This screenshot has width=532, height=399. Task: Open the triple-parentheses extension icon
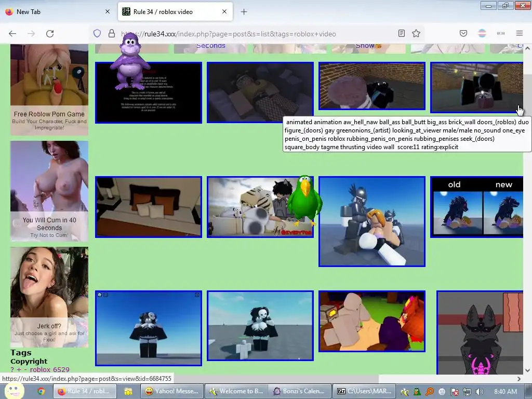point(501,33)
